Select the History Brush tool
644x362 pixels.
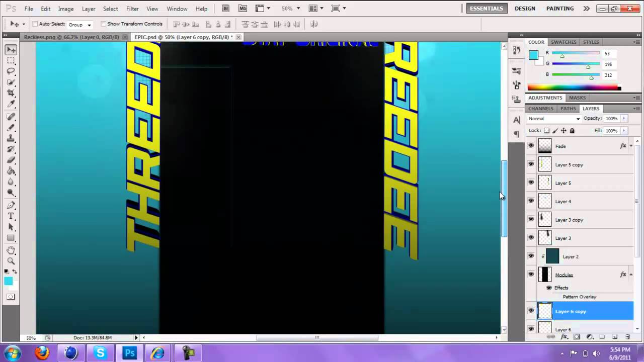click(x=11, y=149)
